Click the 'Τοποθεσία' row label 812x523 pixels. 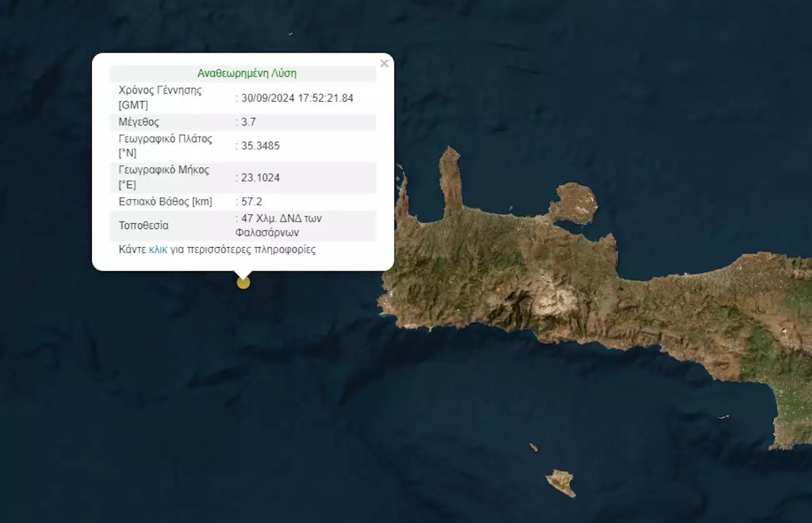click(x=144, y=225)
